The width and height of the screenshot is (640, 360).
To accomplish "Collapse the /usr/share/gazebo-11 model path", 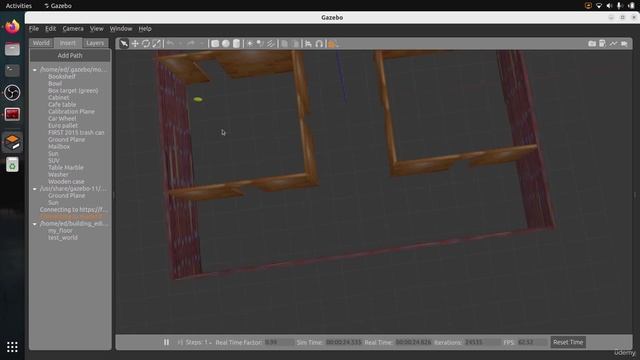I will 35,189.
